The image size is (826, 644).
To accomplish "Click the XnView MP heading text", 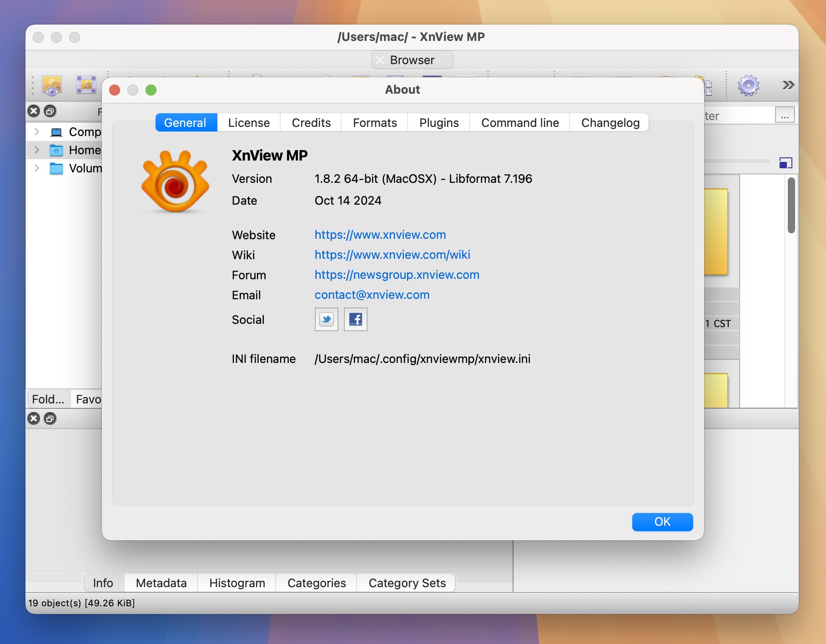I will click(270, 156).
